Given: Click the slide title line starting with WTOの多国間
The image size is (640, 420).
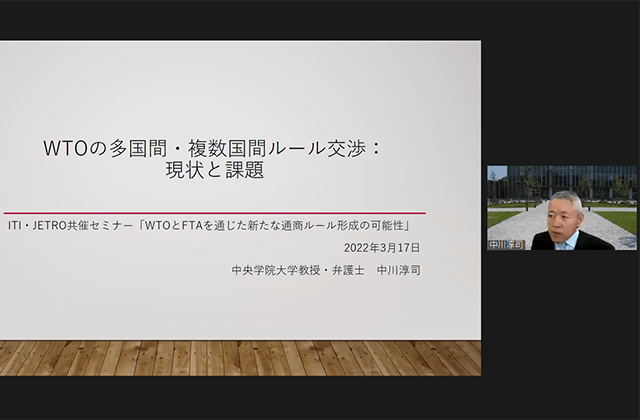Looking at the screenshot, I should coord(212,148).
